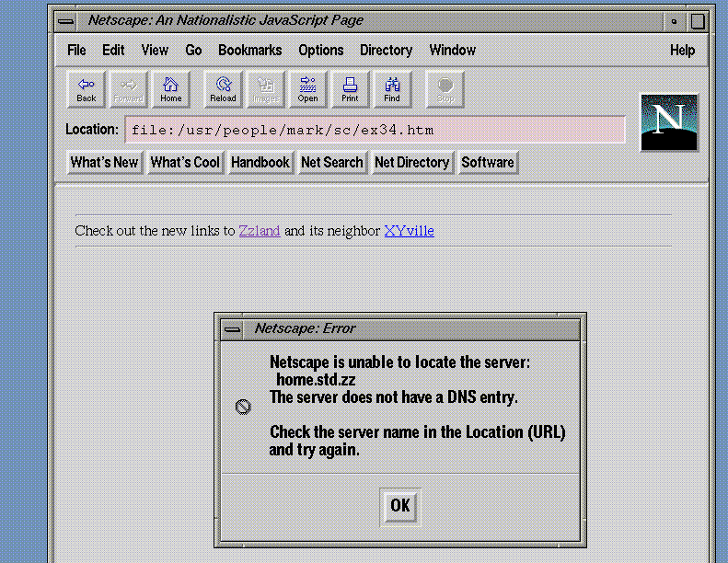Go to Home via toolbar icon
The image size is (728, 563).
click(x=171, y=89)
